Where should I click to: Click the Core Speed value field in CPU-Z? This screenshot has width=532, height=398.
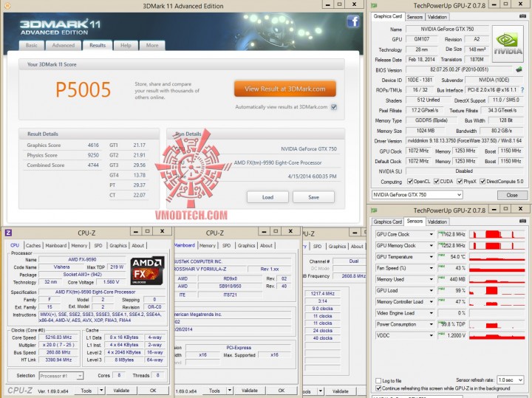pyautogui.click(x=58, y=337)
